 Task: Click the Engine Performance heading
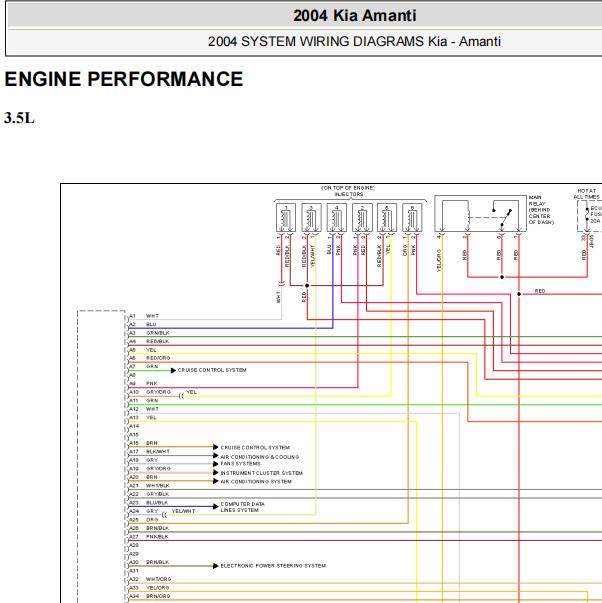124,79
